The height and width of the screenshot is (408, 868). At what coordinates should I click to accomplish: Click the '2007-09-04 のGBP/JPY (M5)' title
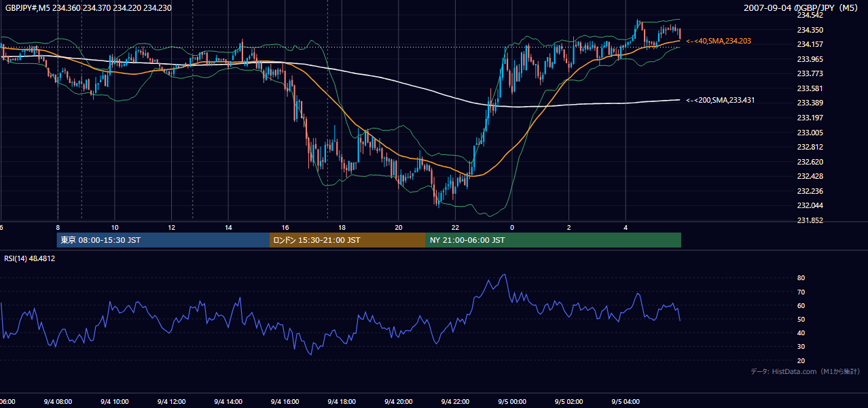pyautogui.click(x=802, y=8)
